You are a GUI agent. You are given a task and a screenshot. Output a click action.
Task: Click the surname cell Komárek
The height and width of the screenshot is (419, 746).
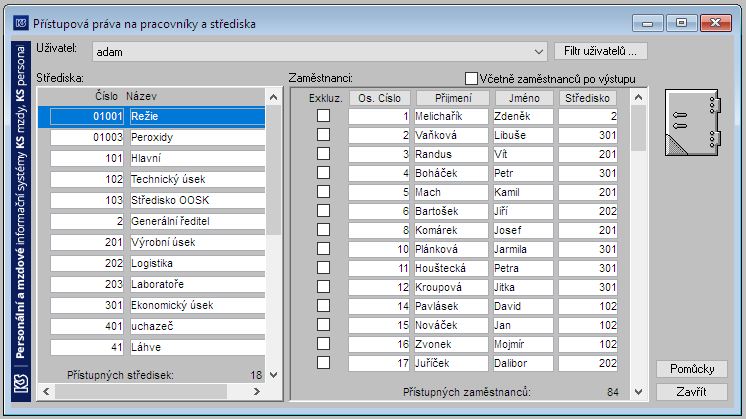[451, 230]
